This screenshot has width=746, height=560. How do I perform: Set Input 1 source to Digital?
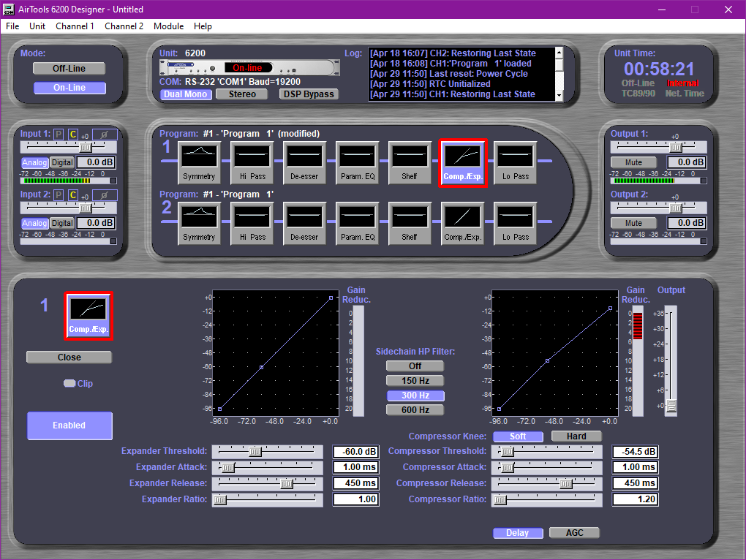click(x=62, y=162)
